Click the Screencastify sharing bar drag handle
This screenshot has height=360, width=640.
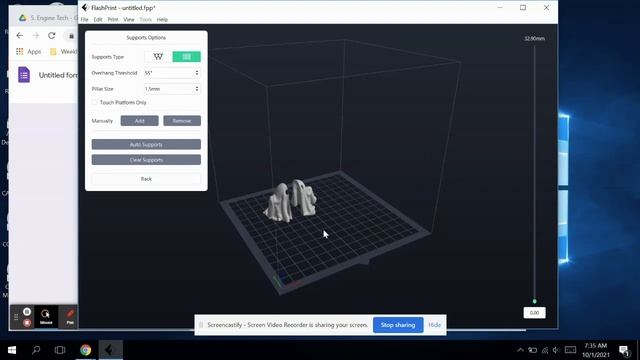(201, 325)
